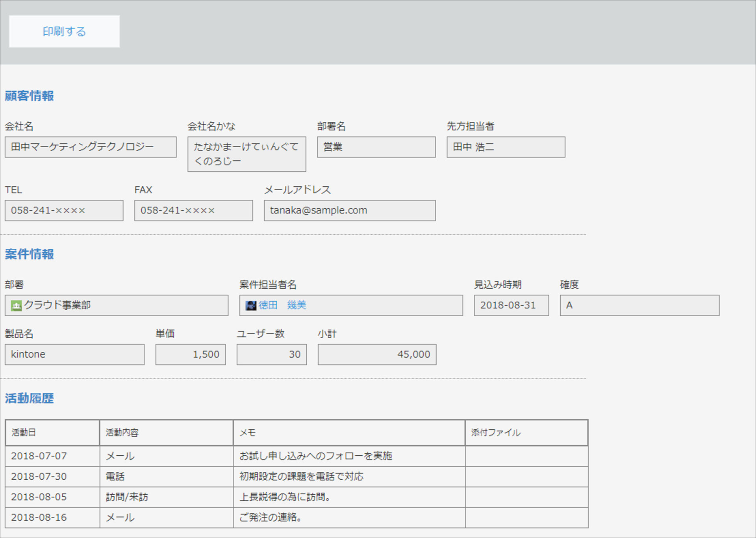Open the 徳田 幾美 user profile link
The image size is (756, 538).
pos(282,305)
